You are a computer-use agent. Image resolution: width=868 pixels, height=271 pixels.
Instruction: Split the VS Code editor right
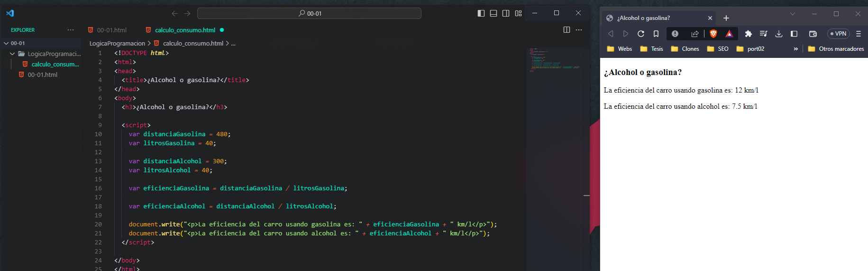(x=566, y=30)
